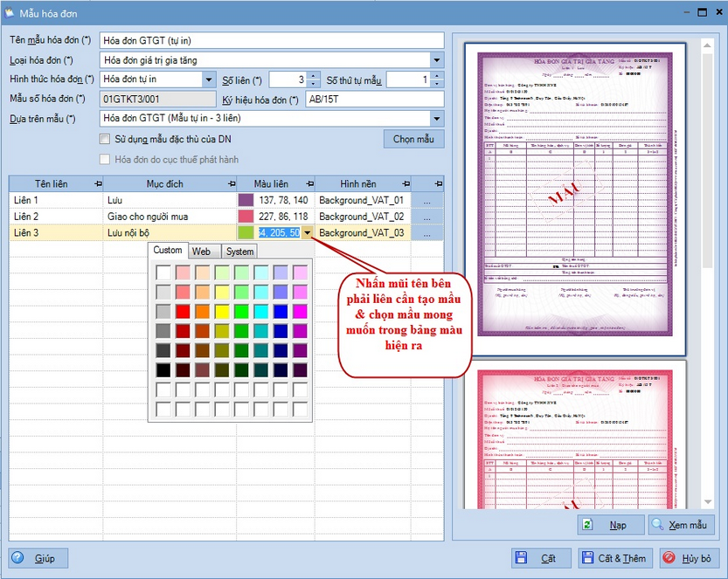This screenshot has height=579, width=728.
Task: Edit the Tên mẫu hóa đơn field
Action: click(x=272, y=41)
